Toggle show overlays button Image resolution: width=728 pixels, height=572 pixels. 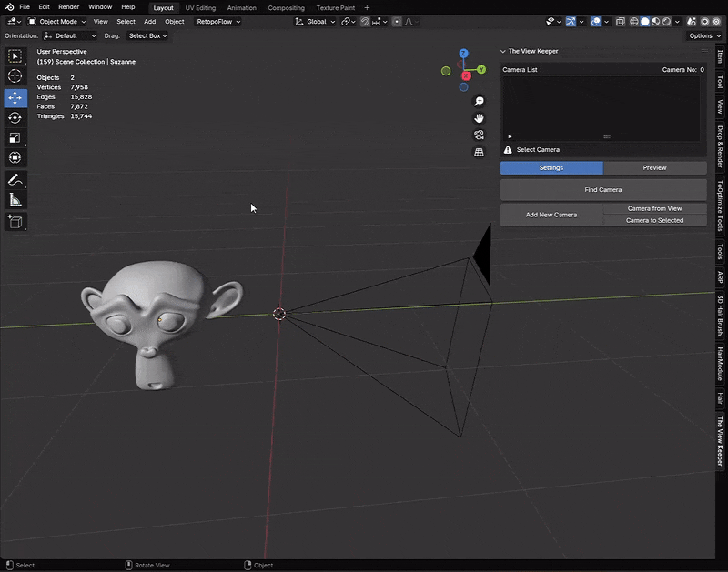click(596, 22)
